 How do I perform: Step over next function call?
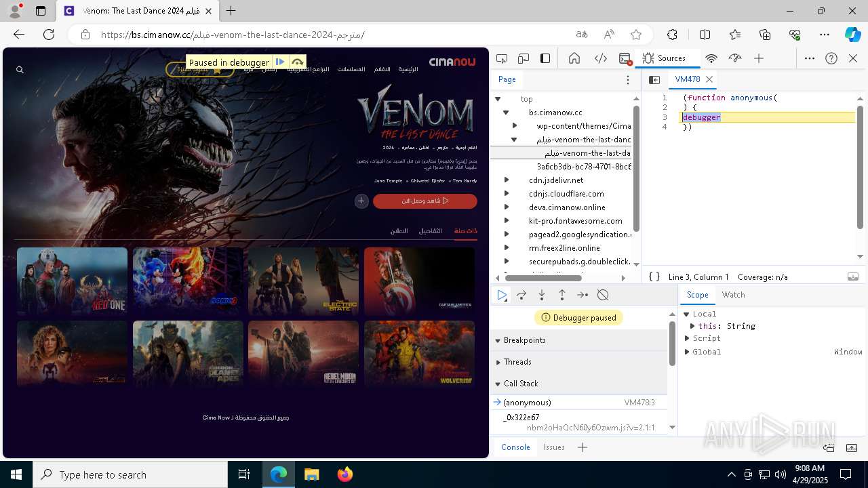pyautogui.click(x=521, y=295)
